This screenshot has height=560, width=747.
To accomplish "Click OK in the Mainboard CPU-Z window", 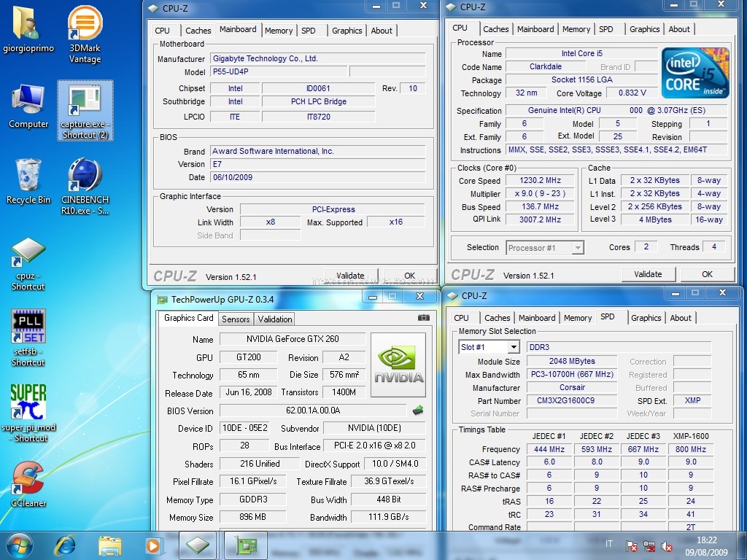I will click(410, 275).
